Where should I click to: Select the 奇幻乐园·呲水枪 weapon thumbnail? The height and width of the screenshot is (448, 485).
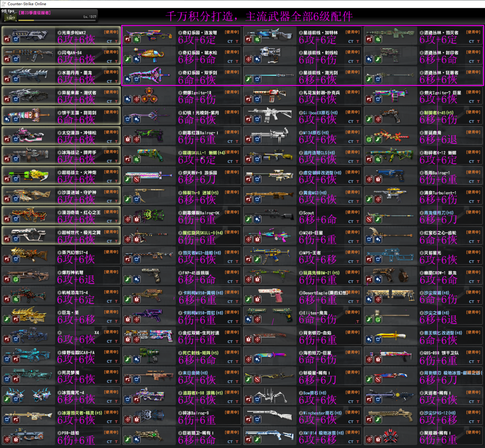(148, 53)
